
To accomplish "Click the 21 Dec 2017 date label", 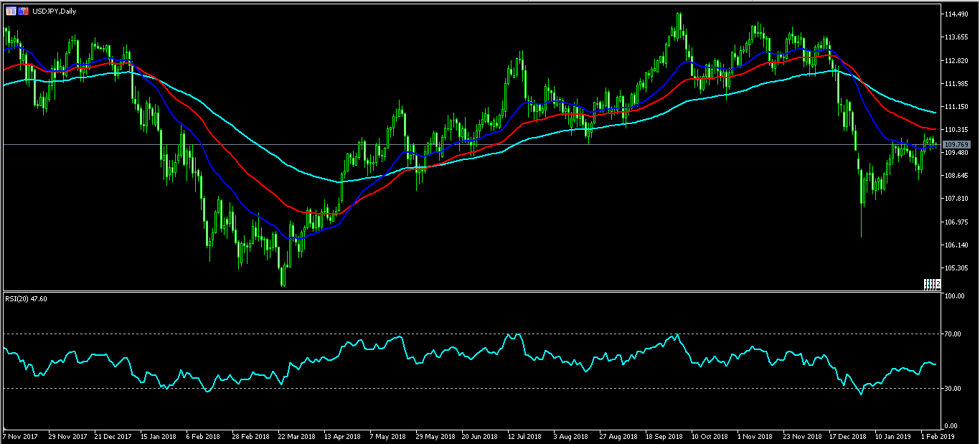I will pos(112,436).
